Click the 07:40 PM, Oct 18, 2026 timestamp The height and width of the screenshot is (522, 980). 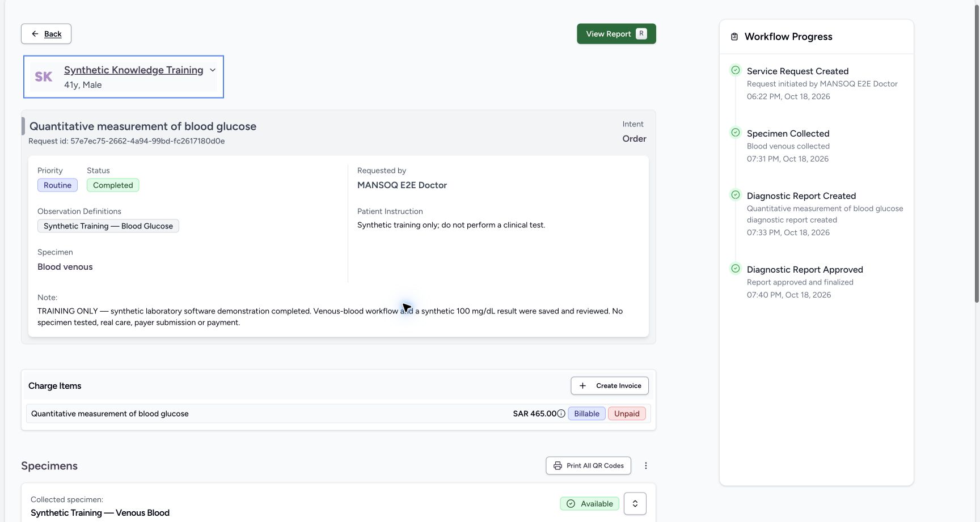pyautogui.click(x=789, y=295)
